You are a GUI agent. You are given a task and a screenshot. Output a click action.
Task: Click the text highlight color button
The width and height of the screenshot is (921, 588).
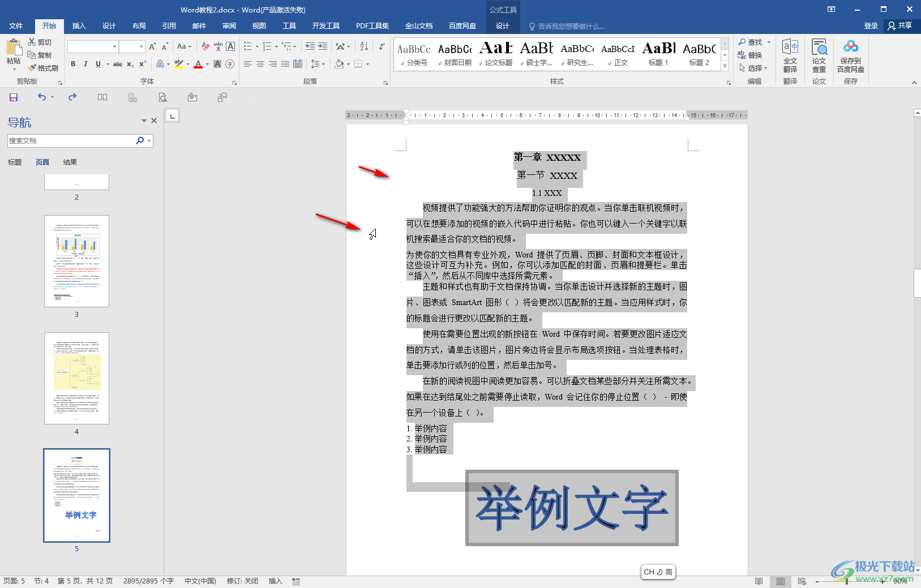(178, 64)
